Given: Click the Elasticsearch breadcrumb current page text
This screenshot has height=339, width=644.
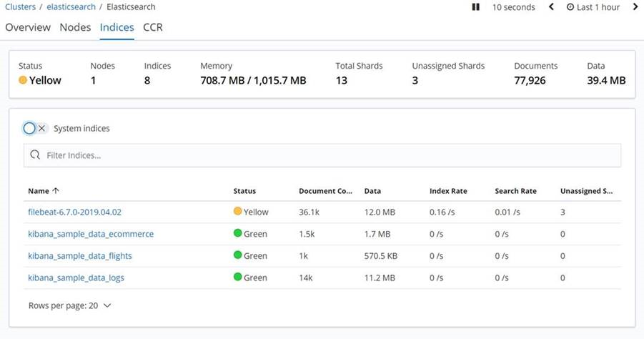Looking at the screenshot, I should (x=131, y=7).
